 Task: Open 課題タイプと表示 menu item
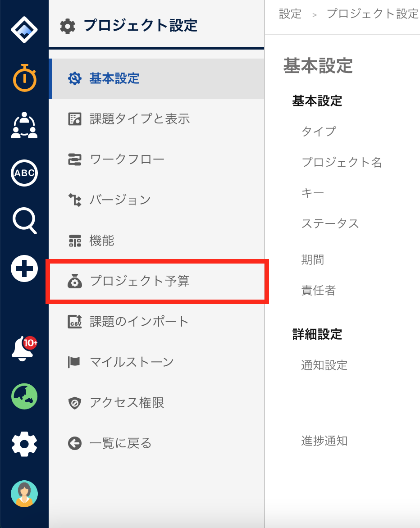[157, 119]
